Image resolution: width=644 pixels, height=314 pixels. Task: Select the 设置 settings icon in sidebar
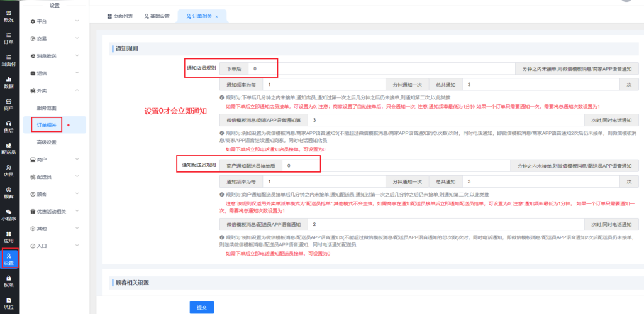click(9, 259)
